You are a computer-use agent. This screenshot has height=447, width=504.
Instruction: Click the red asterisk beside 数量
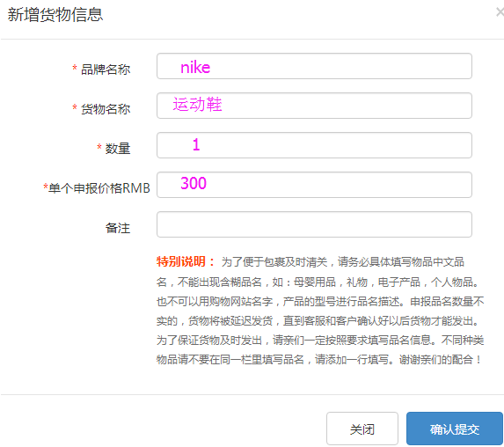99,147
